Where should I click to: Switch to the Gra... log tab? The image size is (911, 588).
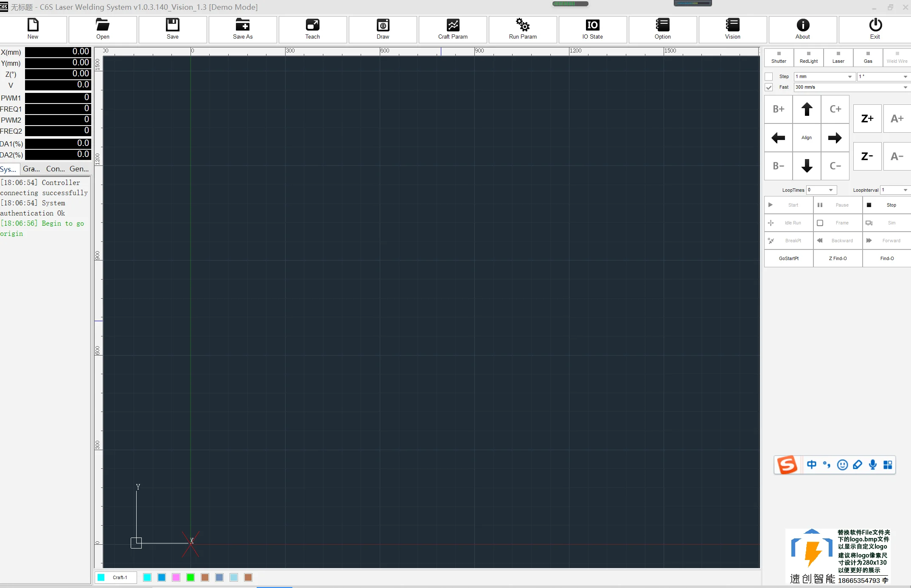[31, 169]
